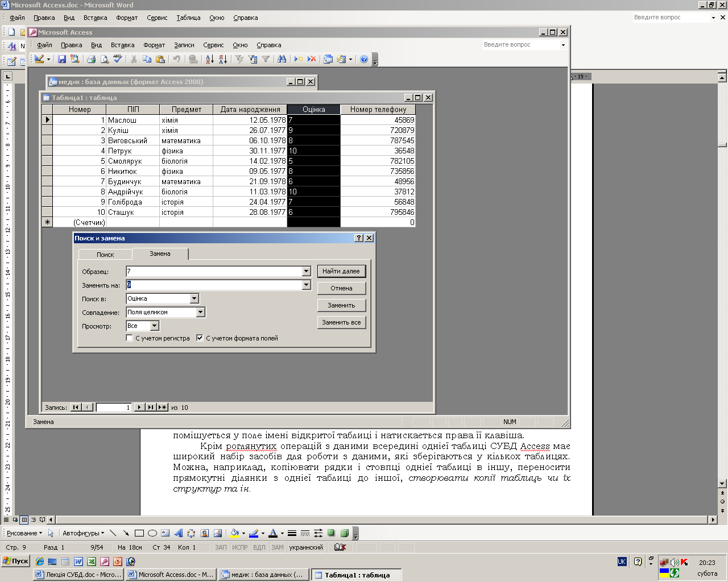Choose the Oval drawing tool

coord(152,533)
